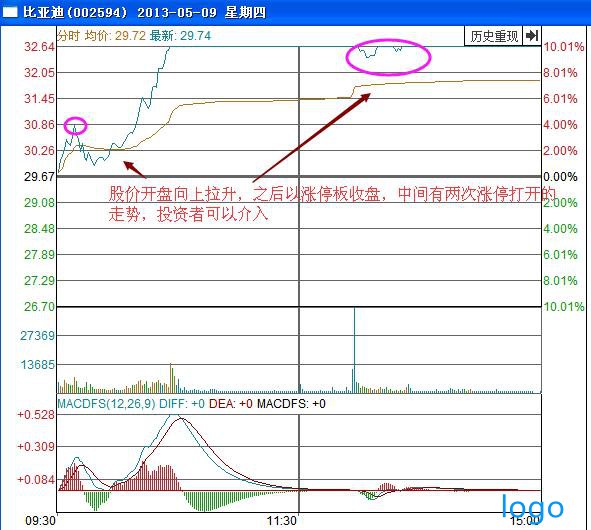Click the 均价: 29.72 label
This screenshot has height=530, width=591.
coord(115,36)
